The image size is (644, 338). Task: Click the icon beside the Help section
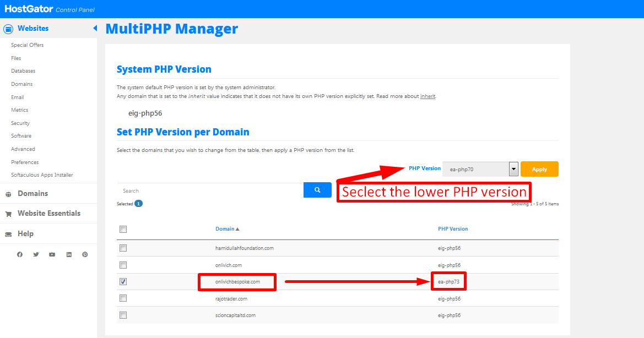(8, 234)
